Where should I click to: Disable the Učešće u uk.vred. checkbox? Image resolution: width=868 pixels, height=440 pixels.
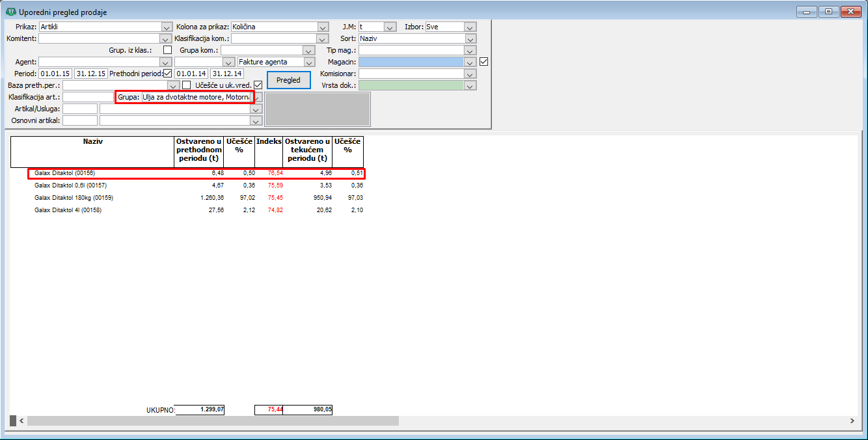coord(258,85)
